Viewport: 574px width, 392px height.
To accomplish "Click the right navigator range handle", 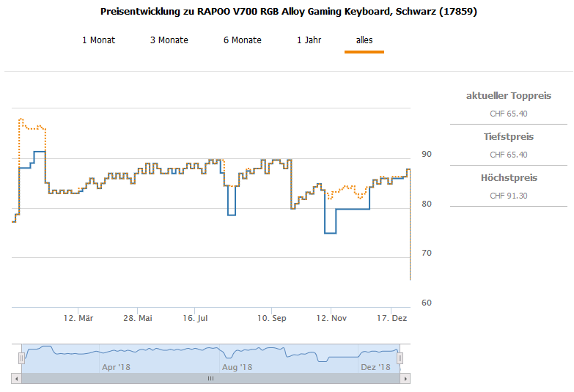I will 400,358.
